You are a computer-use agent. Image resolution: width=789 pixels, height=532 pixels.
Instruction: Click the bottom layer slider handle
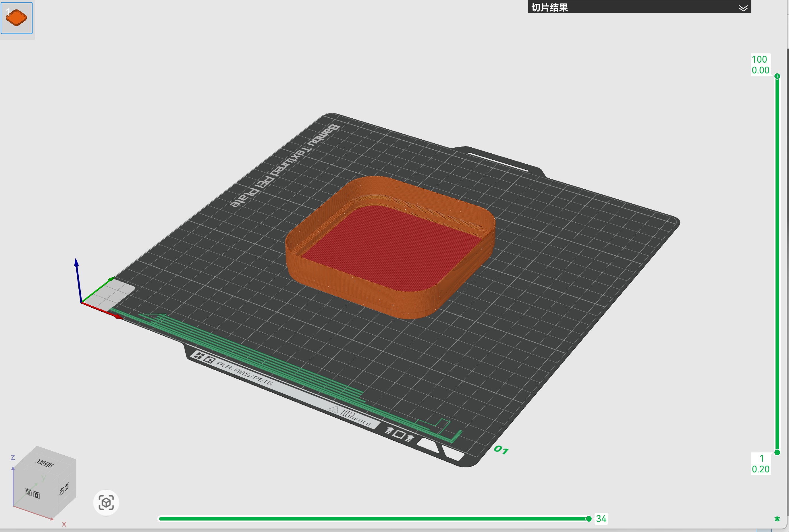point(777,452)
